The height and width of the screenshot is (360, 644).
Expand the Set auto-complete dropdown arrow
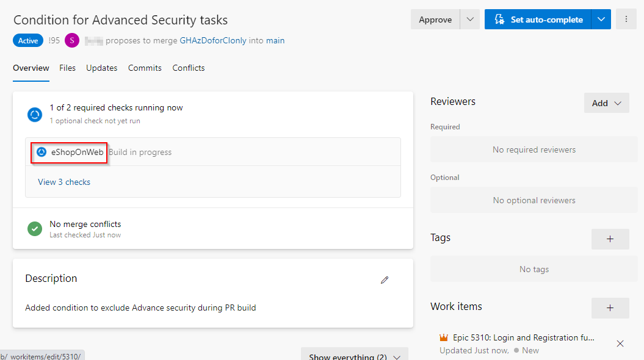(x=601, y=20)
